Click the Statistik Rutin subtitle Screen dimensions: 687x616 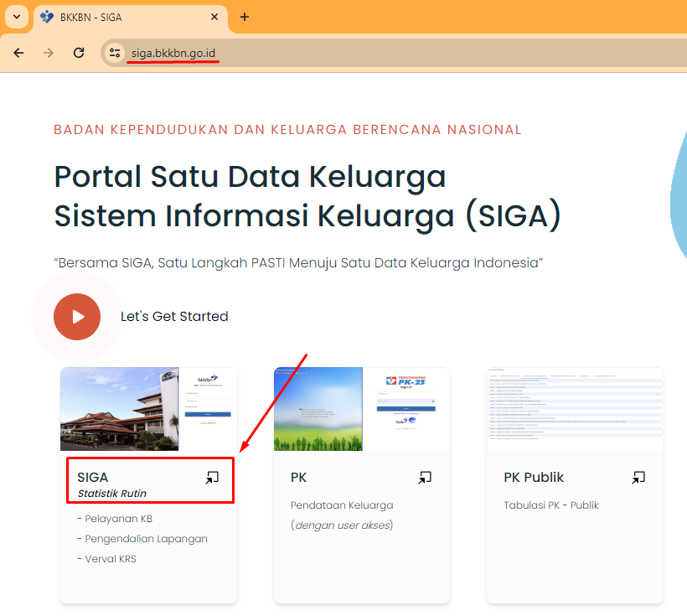click(x=112, y=494)
